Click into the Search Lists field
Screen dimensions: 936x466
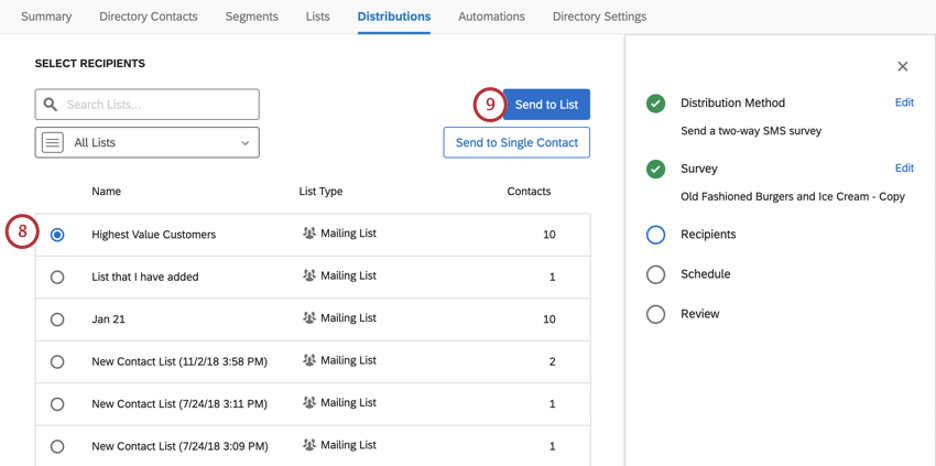tap(158, 104)
